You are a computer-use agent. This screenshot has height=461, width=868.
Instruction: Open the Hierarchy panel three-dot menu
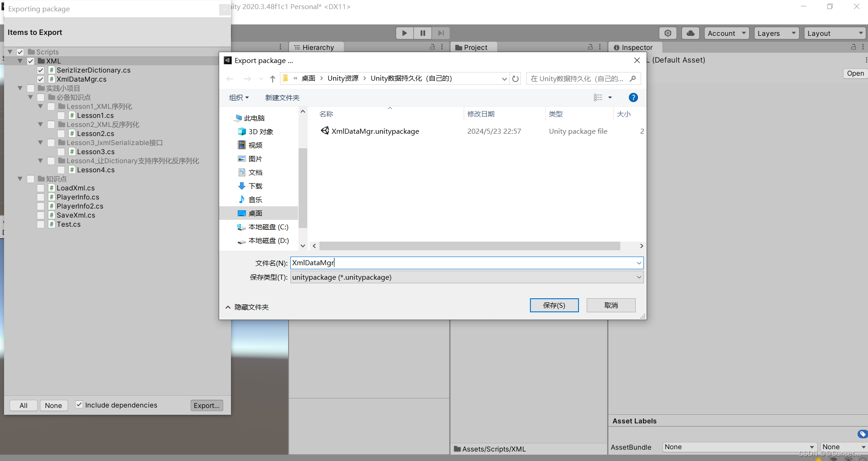click(442, 47)
